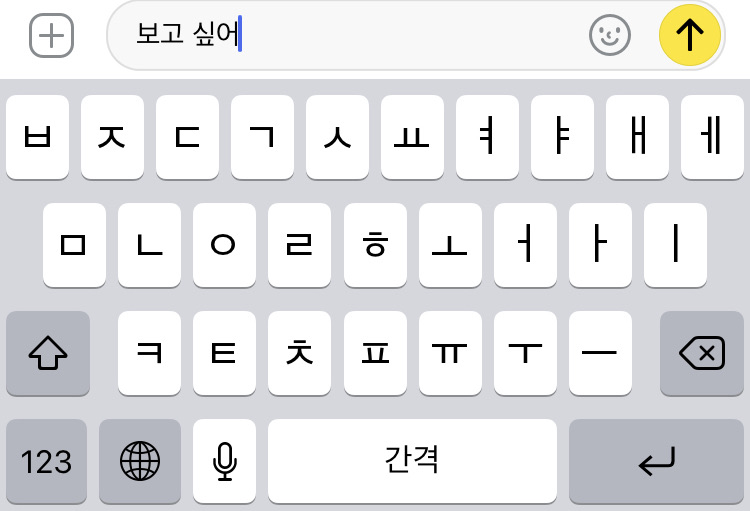The height and width of the screenshot is (511, 750).
Task: Tap the ㅎ key
Action: 375,245
